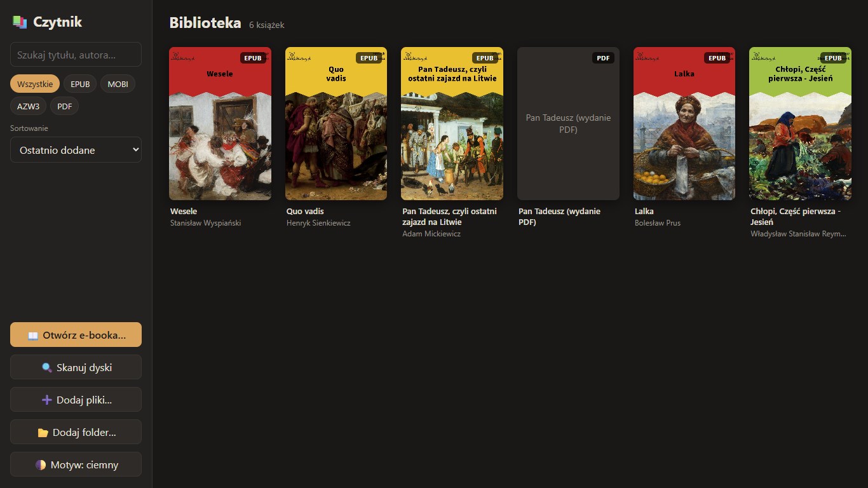Viewport: 868px width, 488px height.
Task: Click author name Henryk Sienkiewicz
Action: pyautogui.click(x=318, y=223)
